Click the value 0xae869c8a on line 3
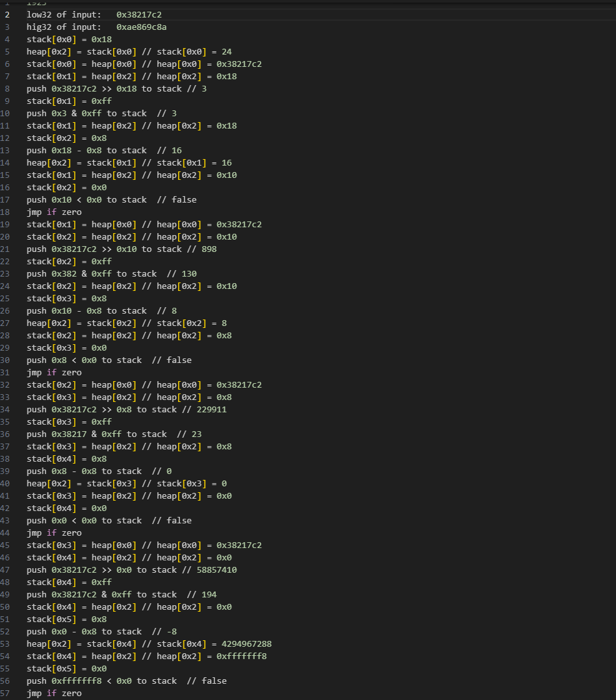This screenshot has height=700, width=616. coord(141,27)
